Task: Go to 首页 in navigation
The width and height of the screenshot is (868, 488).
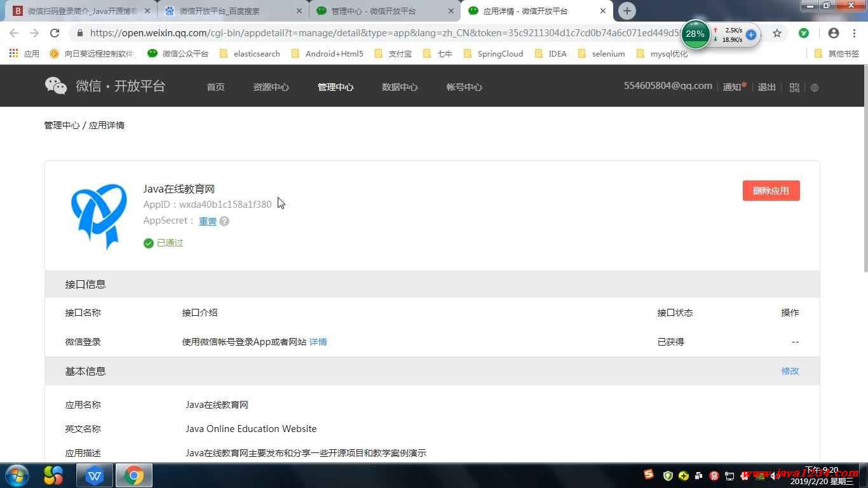Action: (x=215, y=87)
